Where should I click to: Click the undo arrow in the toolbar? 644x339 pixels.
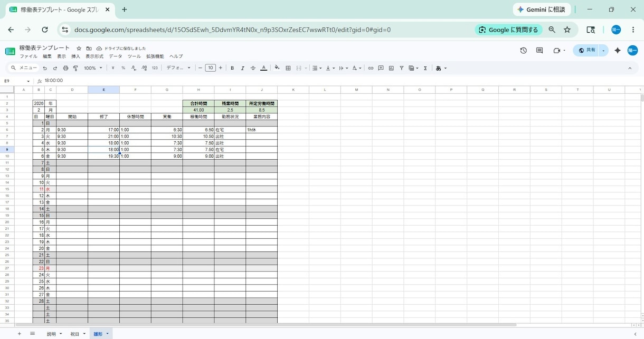coord(45,68)
